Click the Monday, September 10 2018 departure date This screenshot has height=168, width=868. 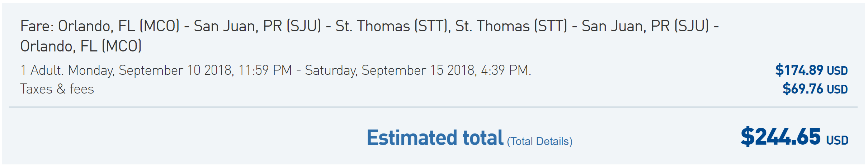[151, 70]
